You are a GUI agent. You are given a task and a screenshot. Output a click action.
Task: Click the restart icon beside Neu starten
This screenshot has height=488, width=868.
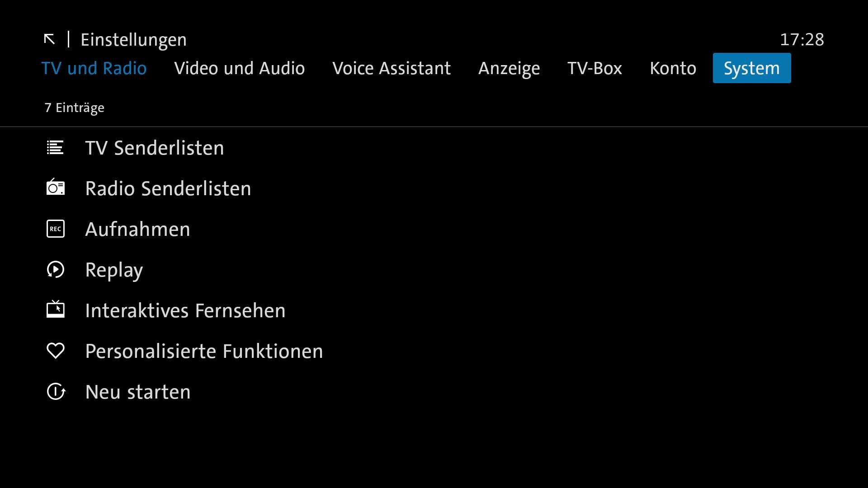coord(56,392)
